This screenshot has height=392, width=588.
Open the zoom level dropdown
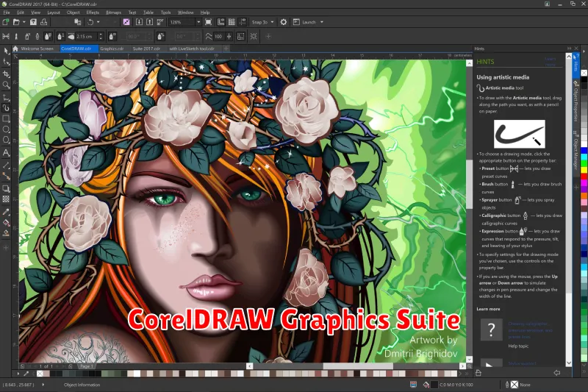pos(198,22)
